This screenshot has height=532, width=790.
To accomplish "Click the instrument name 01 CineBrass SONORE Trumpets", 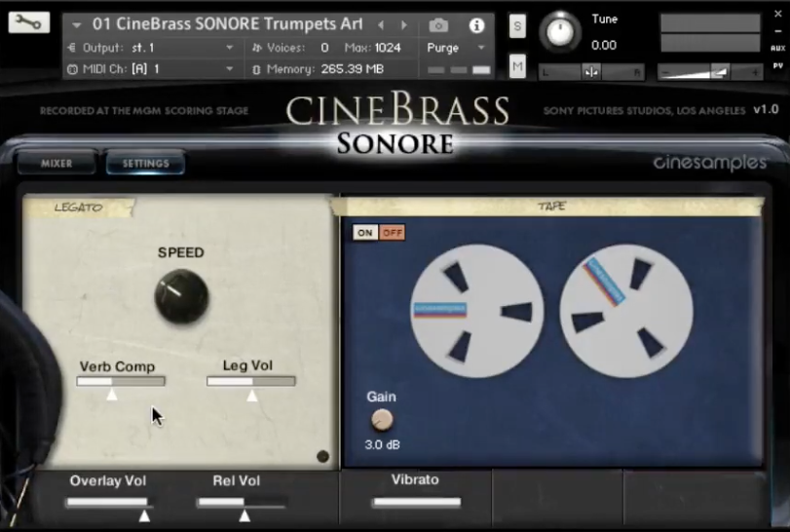I will pyautogui.click(x=227, y=23).
